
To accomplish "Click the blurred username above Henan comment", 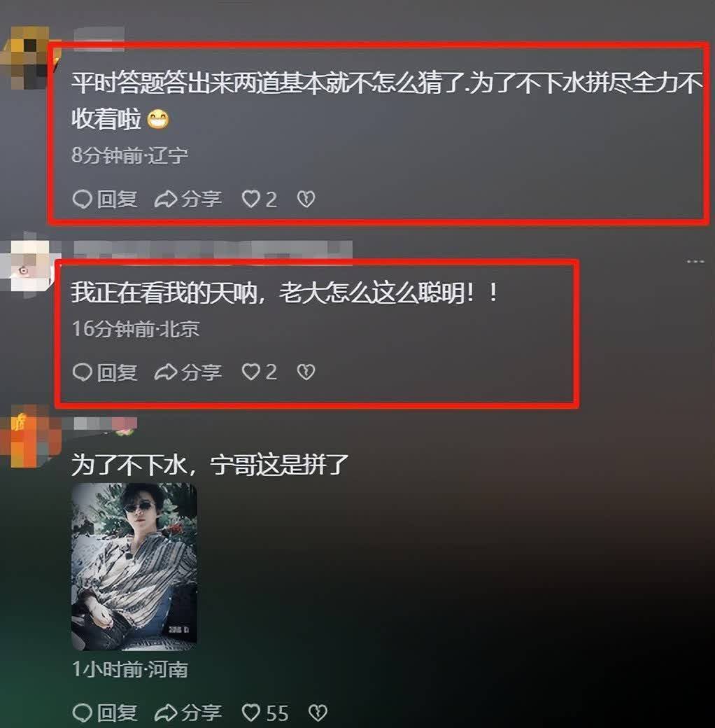I will point(106,424).
